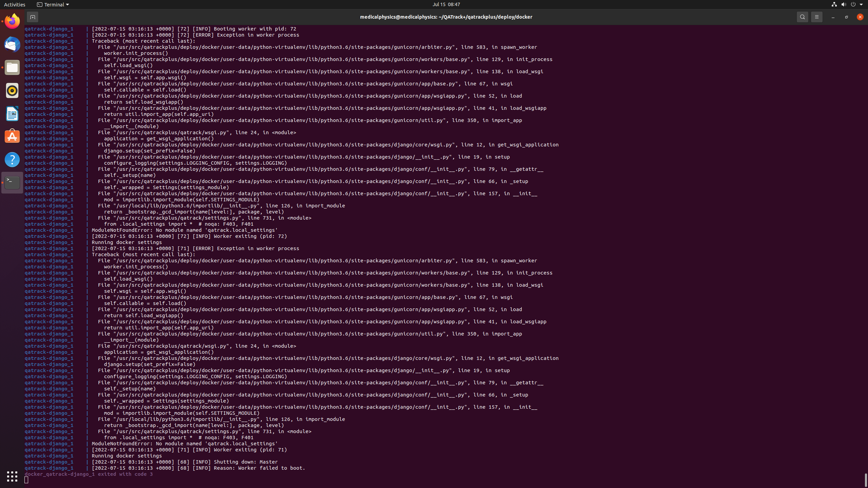Viewport: 868px width, 488px height.
Task: Click the terminal command prompt line
Action: coord(27,480)
